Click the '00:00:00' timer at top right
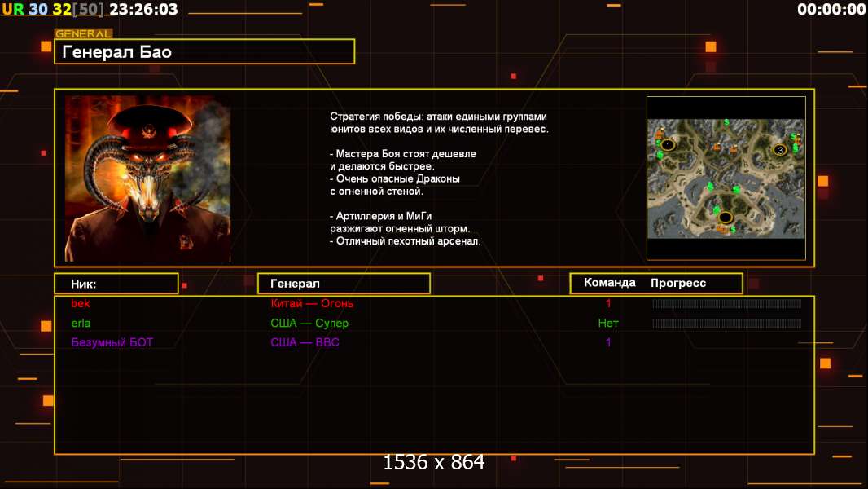The height and width of the screenshot is (489, 868). coord(831,10)
